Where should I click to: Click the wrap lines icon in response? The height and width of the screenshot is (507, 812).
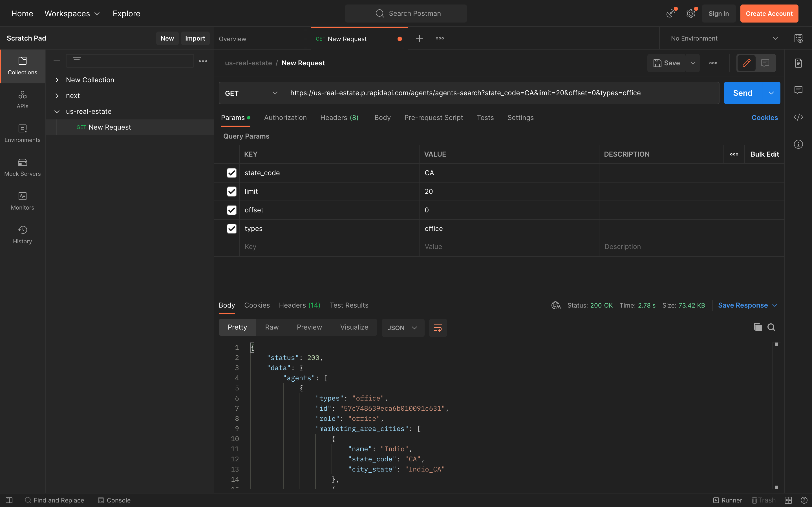coord(438,328)
